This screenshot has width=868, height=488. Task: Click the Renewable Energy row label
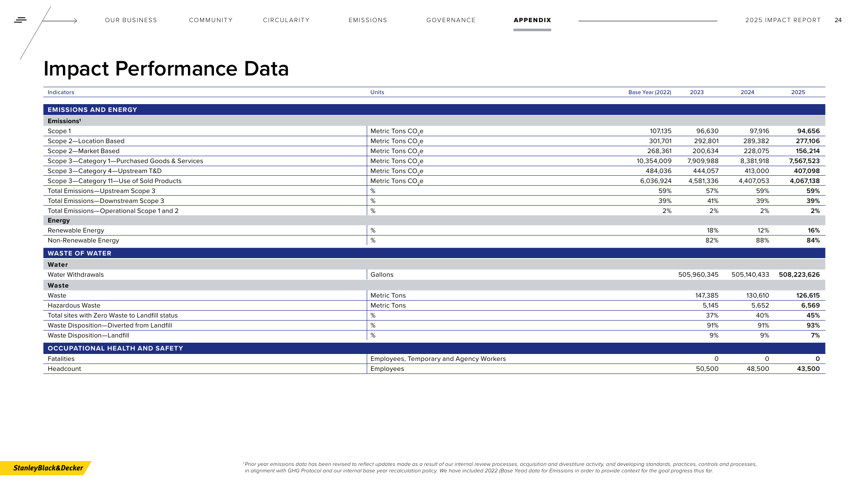coord(76,230)
